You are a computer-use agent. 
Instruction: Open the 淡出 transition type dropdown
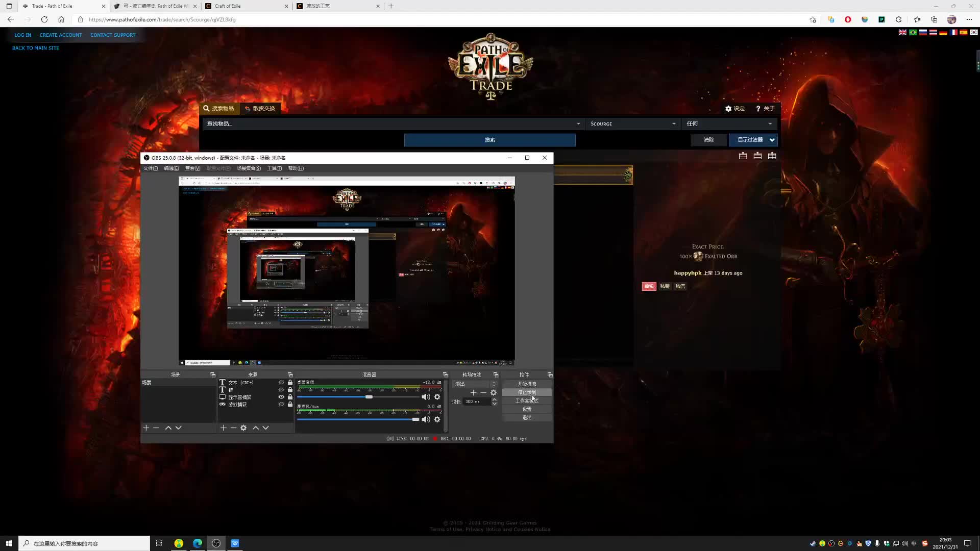pos(475,384)
